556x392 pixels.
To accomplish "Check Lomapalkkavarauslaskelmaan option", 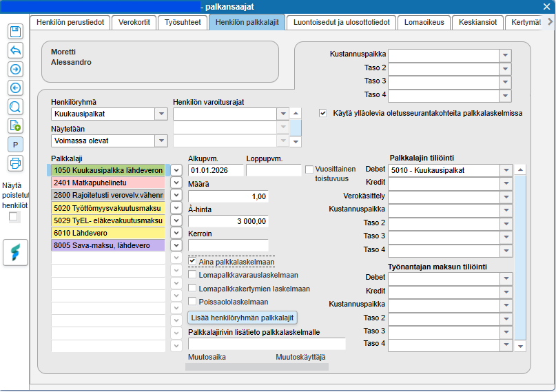I will pyautogui.click(x=192, y=275).
